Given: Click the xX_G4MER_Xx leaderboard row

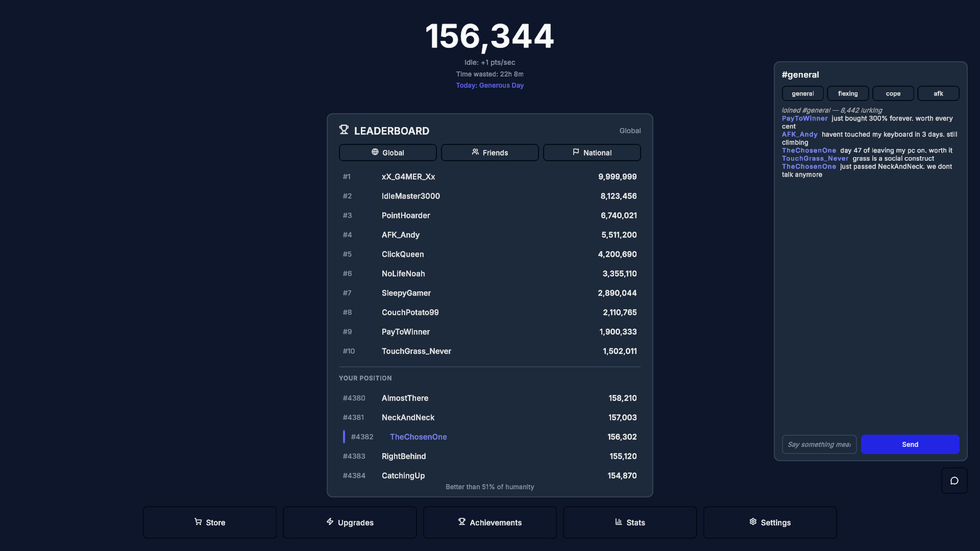Looking at the screenshot, I should 490,177.
